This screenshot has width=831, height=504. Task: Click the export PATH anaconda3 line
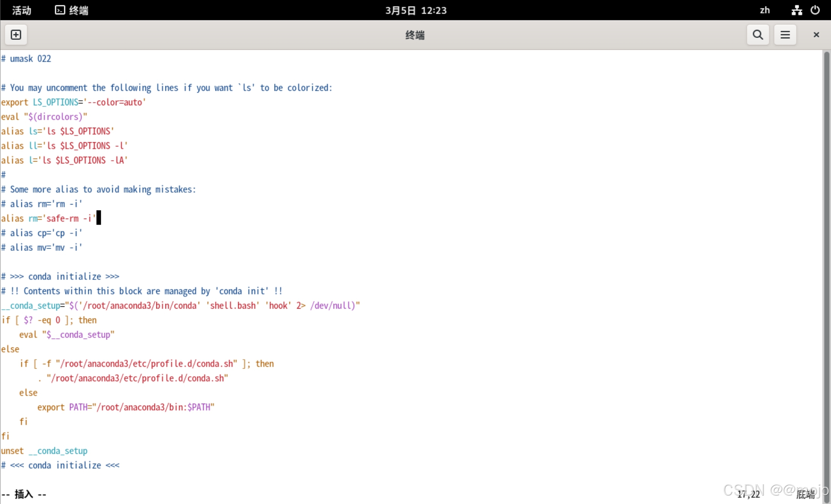coord(126,407)
